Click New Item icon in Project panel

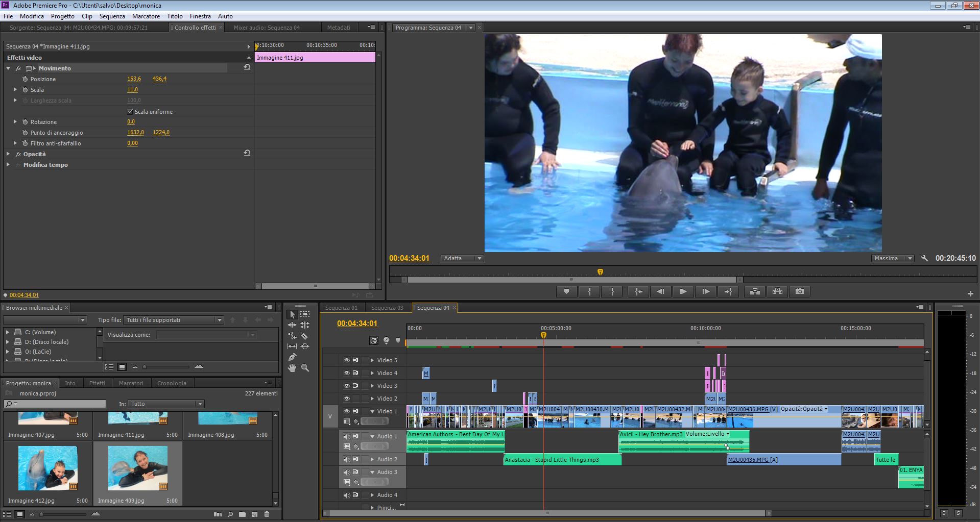(254, 514)
